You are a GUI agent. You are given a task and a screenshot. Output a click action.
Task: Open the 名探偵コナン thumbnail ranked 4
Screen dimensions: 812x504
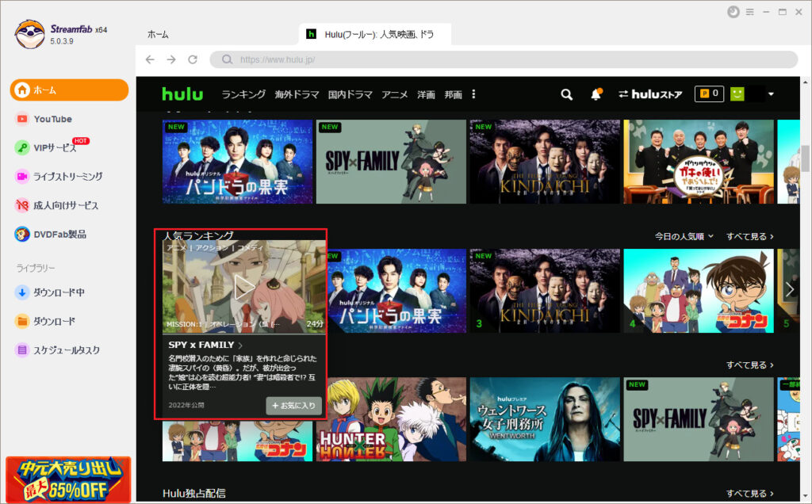tap(698, 291)
